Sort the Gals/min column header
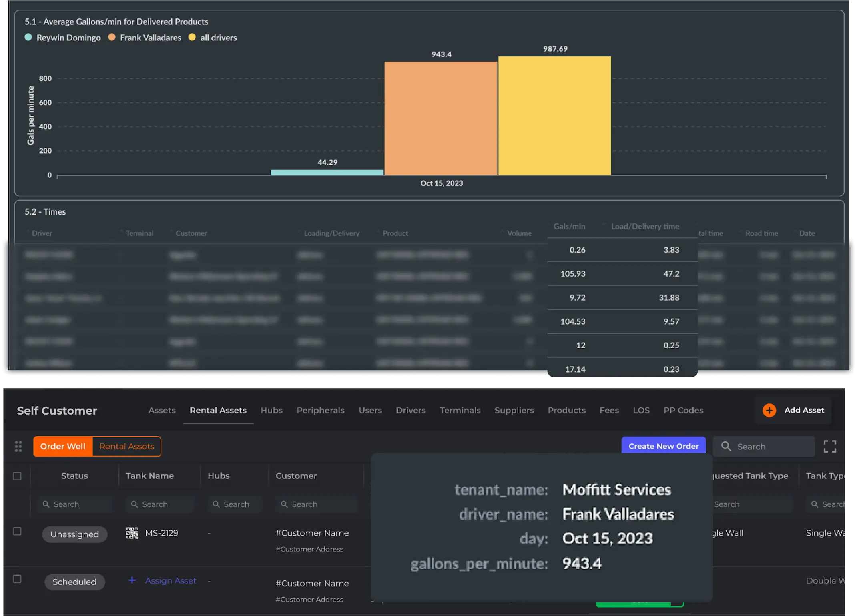 pos(569,226)
